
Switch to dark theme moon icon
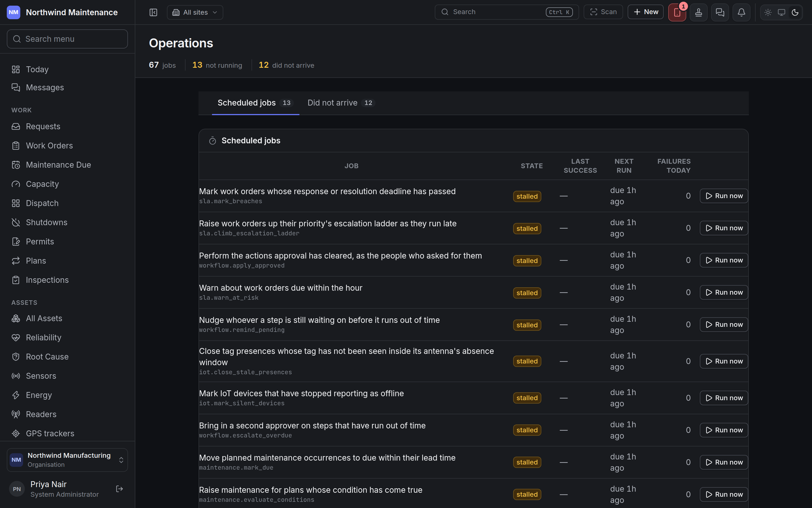pyautogui.click(x=795, y=12)
